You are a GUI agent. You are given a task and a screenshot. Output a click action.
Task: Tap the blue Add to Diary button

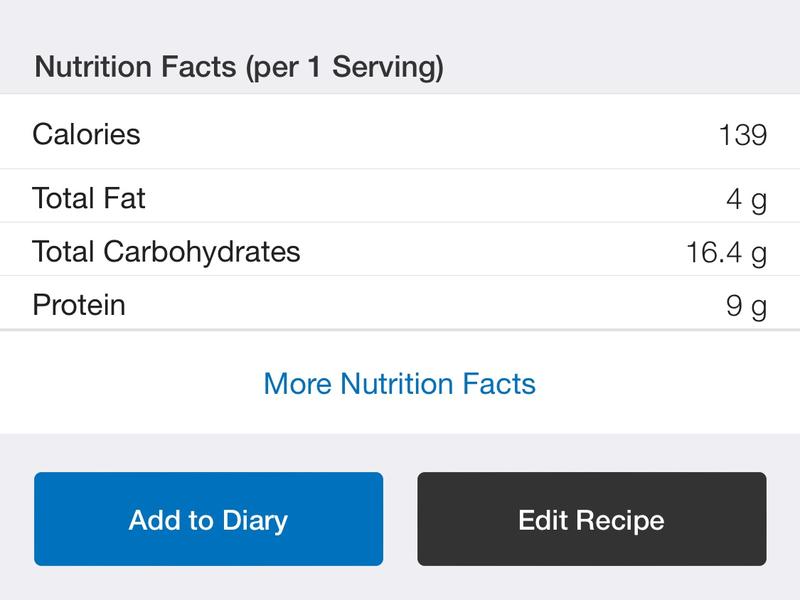pos(208,520)
